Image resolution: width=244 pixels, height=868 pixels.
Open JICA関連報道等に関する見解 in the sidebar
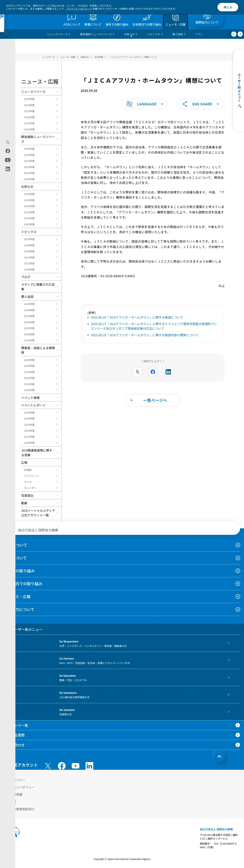pos(41,453)
